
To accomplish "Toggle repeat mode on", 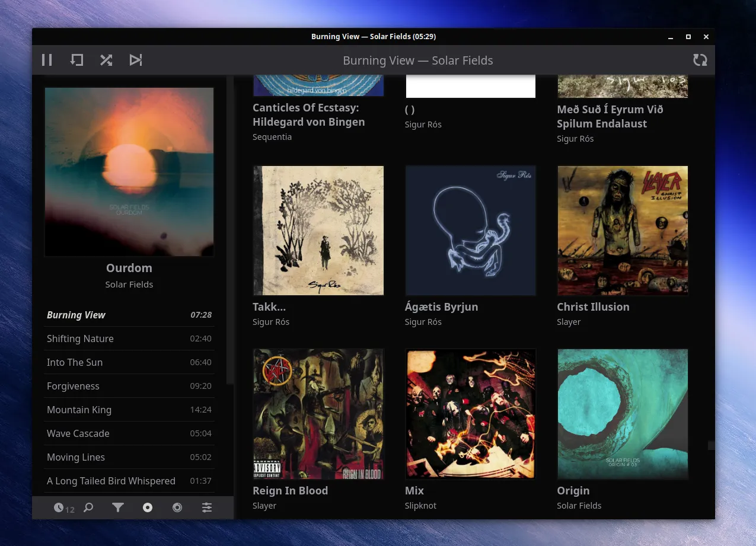I will tap(76, 60).
